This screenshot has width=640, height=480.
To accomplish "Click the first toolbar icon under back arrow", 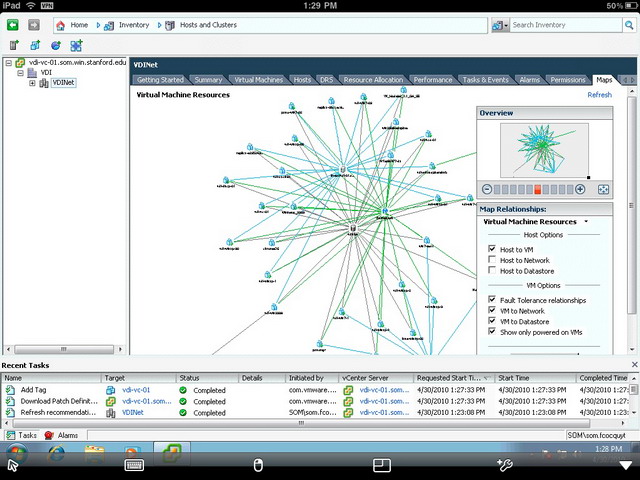I will coord(14,45).
